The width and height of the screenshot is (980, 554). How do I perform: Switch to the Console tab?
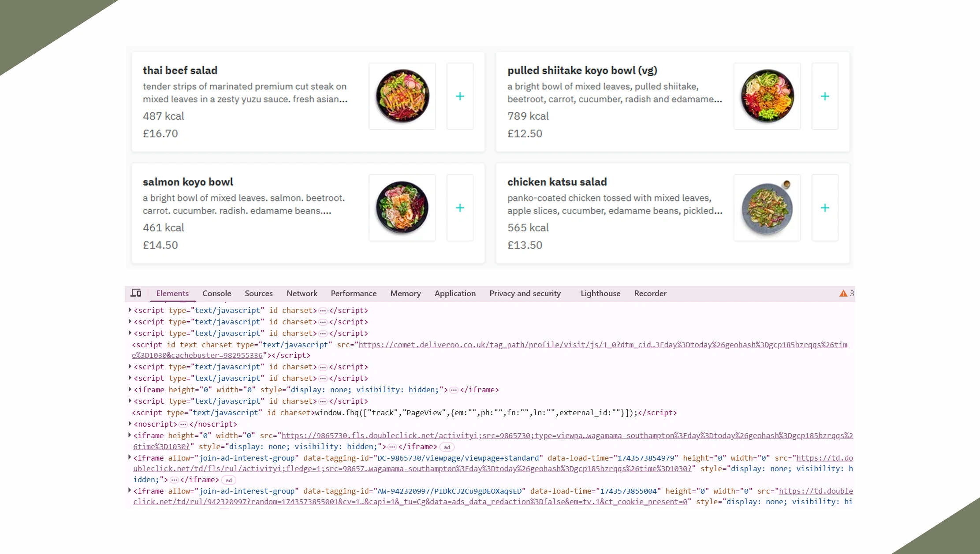[216, 294]
